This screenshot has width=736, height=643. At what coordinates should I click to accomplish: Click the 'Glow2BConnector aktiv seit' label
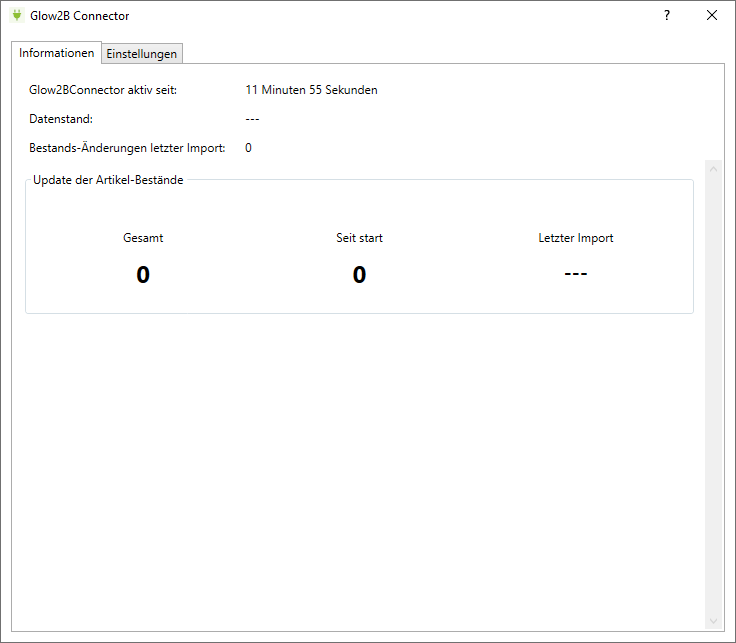103,90
